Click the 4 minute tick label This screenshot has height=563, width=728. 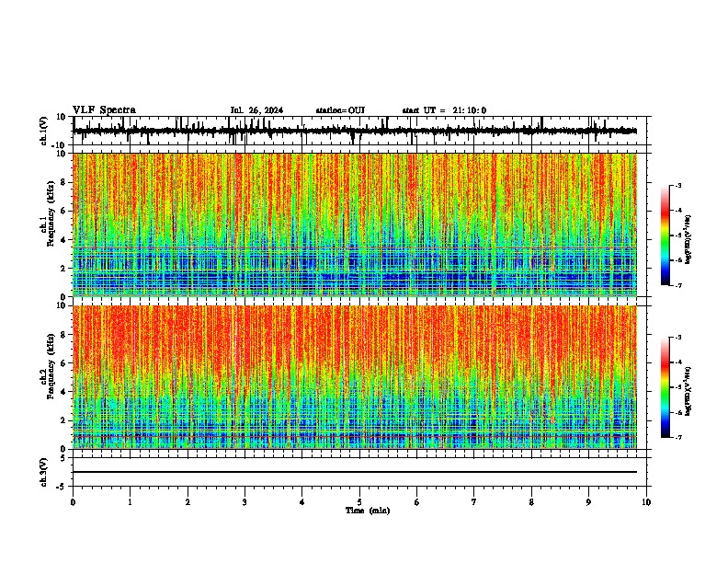pyautogui.click(x=302, y=502)
